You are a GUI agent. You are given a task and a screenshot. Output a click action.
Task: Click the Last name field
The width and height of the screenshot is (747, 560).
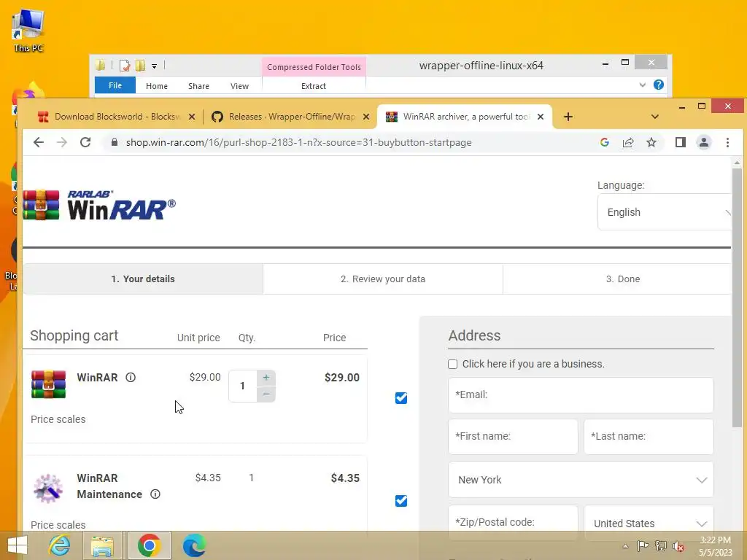(649, 437)
